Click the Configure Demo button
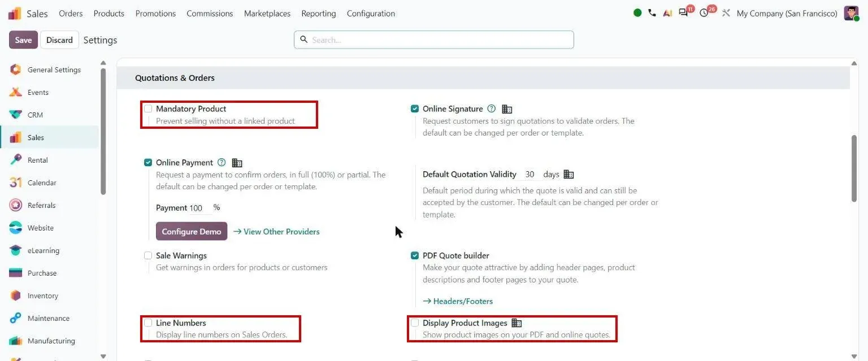The width and height of the screenshot is (868, 361). click(192, 231)
